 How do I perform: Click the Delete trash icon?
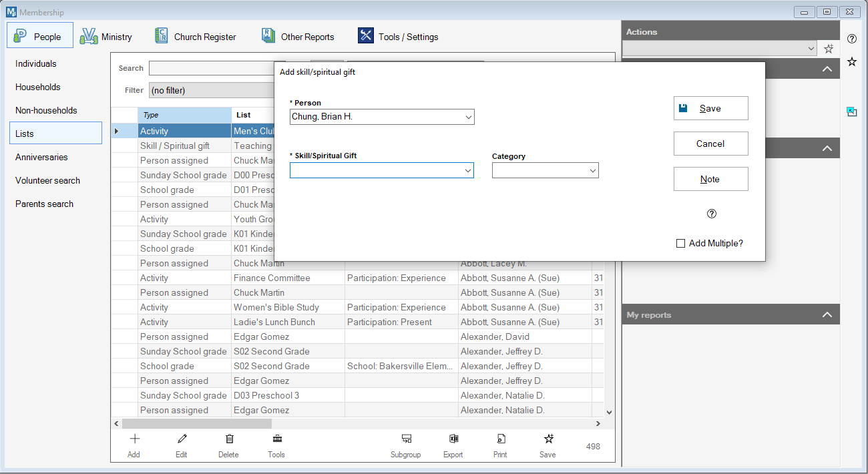click(x=229, y=439)
